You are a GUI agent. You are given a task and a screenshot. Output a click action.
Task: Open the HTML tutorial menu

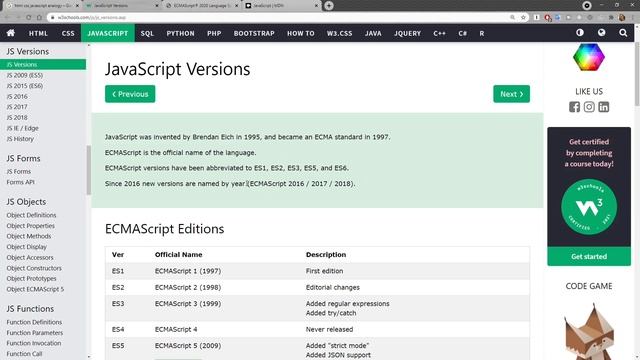38,33
